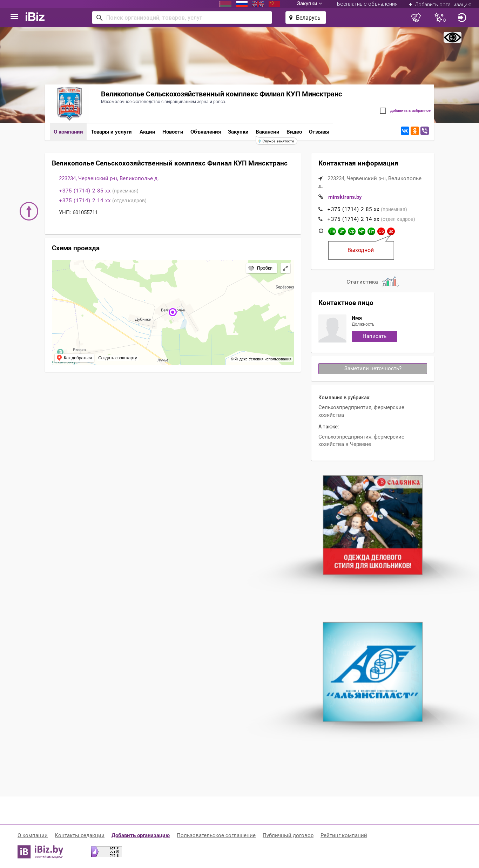Viewport: 479px width, 868px height.
Task: Open the hamburger main menu
Action: pyautogui.click(x=14, y=17)
